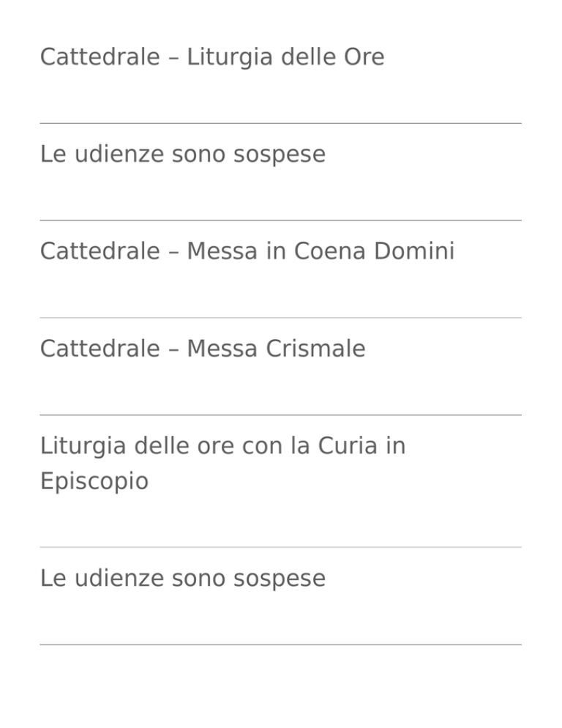Open the Cattedrale – Liturgia delle Ore entry

coord(212,58)
